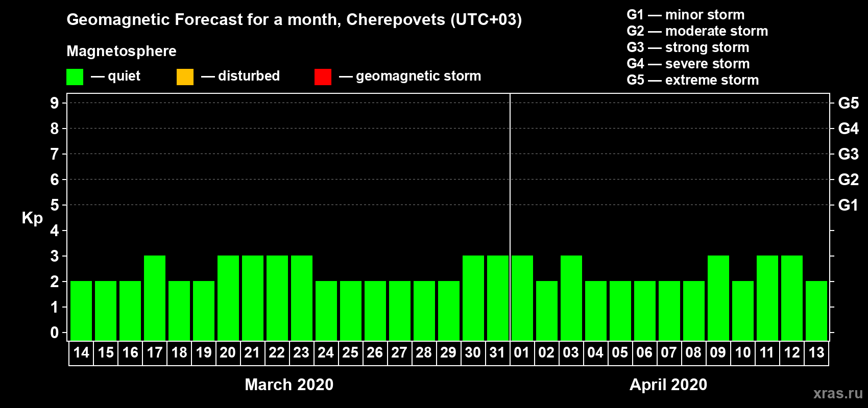This screenshot has width=868, height=408.
Task: Click the 'G3 — strong storm' legend line
Action: [688, 47]
